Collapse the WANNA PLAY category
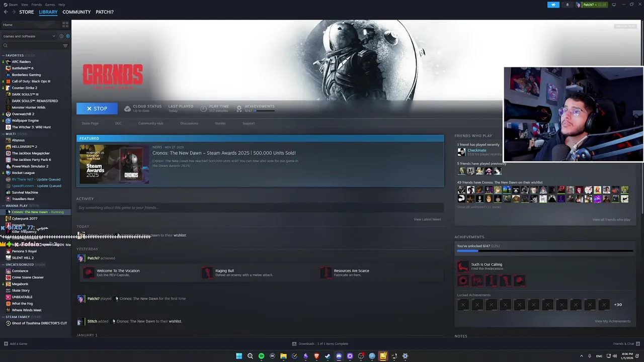644x362 pixels. 3,206
